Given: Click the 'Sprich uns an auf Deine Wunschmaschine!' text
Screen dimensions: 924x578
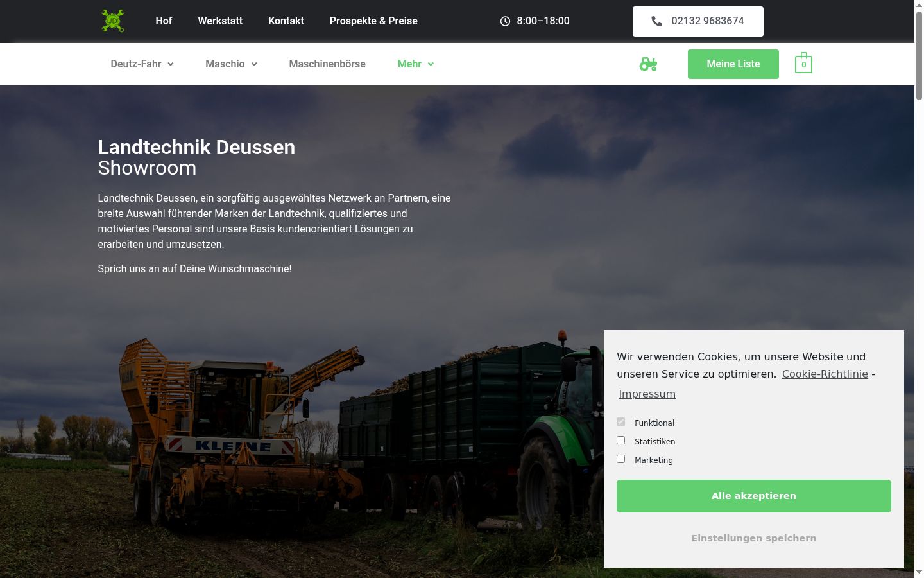Looking at the screenshot, I should coord(194,268).
